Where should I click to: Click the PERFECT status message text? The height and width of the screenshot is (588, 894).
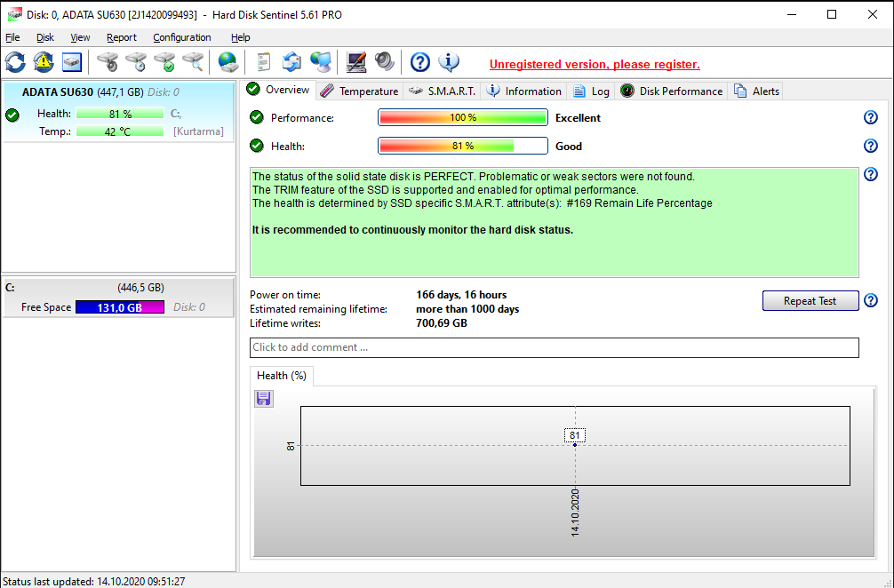pyautogui.click(x=474, y=177)
